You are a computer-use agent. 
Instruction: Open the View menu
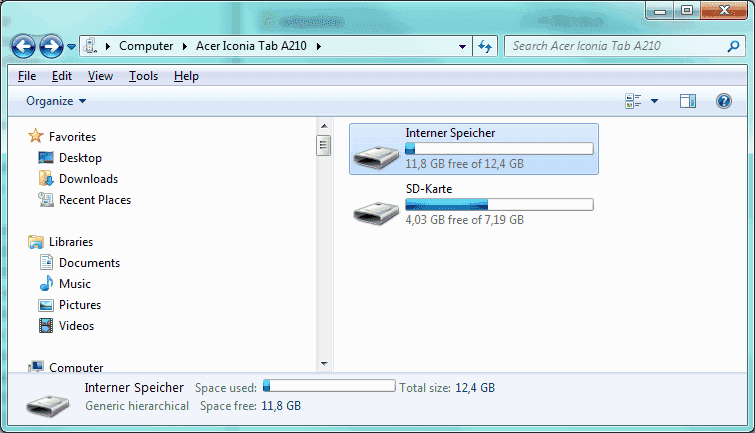tap(100, 76)
